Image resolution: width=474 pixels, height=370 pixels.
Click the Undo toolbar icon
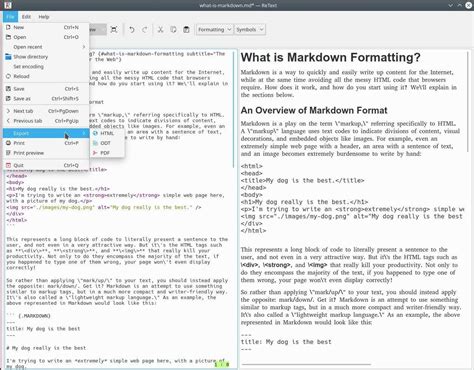tap(132, 30)
